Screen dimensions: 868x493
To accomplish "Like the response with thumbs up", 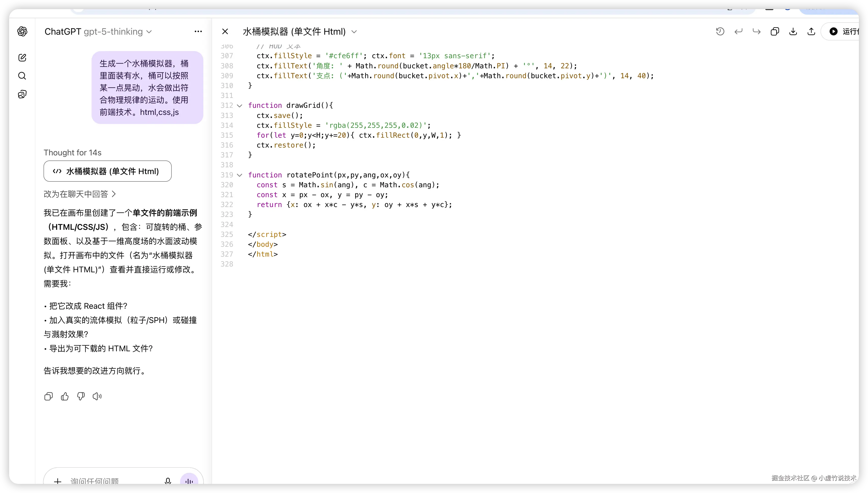I will 64,396.
